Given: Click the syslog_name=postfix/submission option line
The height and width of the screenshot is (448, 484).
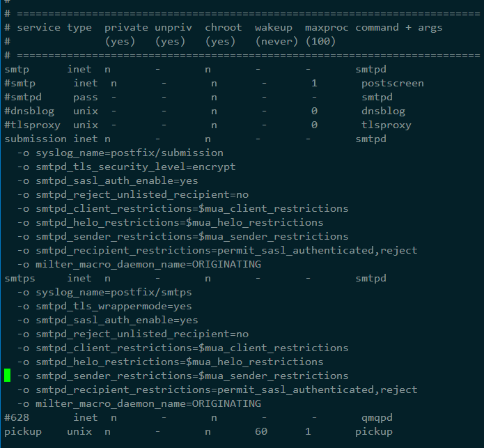Looking at the screenshot, I should point(120,153).
